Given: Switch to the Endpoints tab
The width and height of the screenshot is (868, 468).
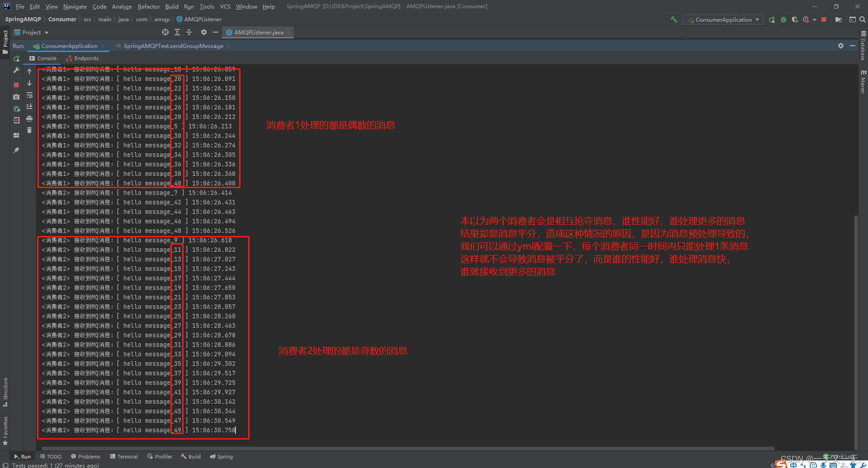Looking at the screenshot, I should (x=82, y=58).
